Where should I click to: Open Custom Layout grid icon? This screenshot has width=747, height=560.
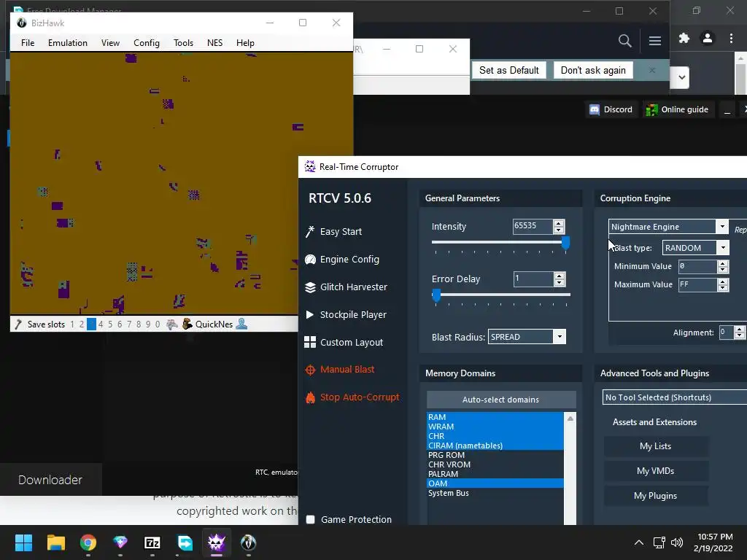tap(310, 343)
